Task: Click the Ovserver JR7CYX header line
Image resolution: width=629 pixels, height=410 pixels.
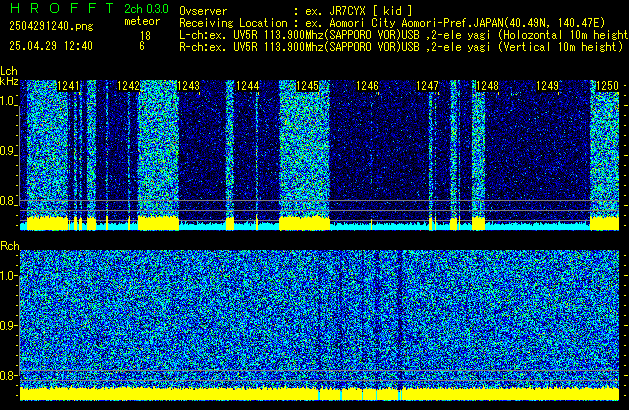Action: coord(296,11)
